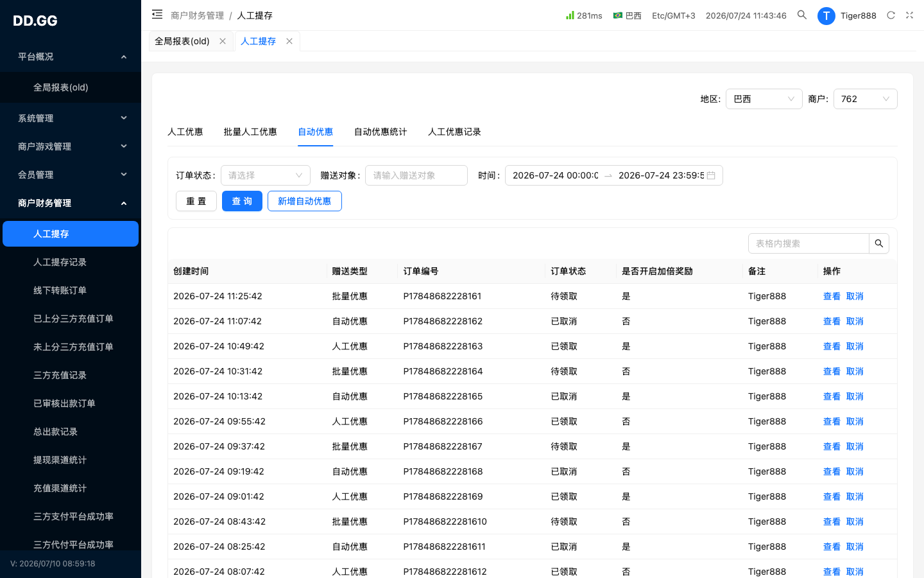The height and width of the screenshot is (578, 924).
Task: Open 全局报表(old) in the sidebar
Action: (x=71, y=87)
